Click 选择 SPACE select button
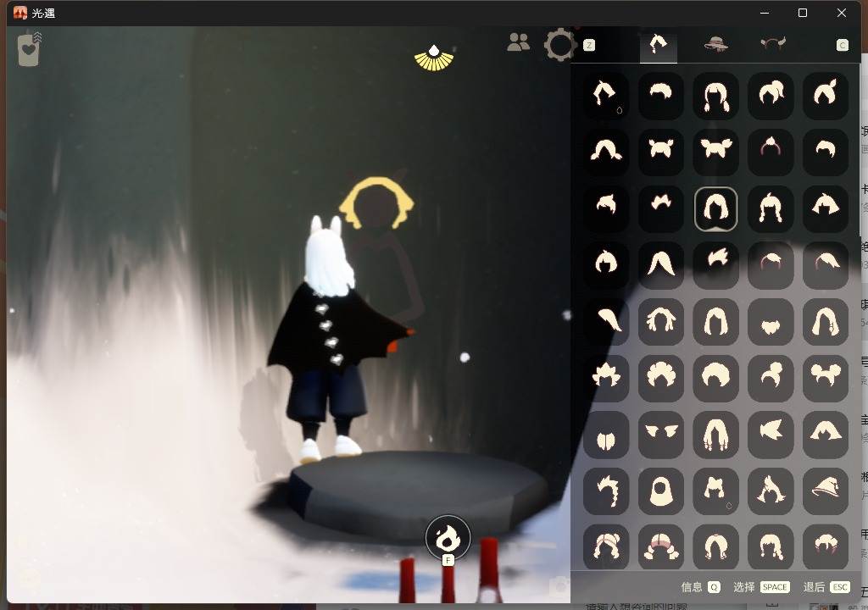Image resolution: width=868 pixels, height=610 pixels. point(761,587)
